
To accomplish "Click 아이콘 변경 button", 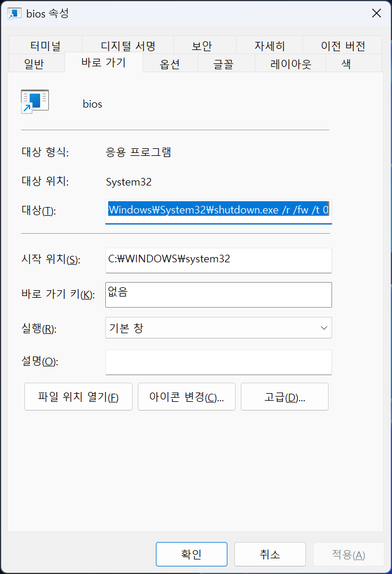I will (186, 397).
